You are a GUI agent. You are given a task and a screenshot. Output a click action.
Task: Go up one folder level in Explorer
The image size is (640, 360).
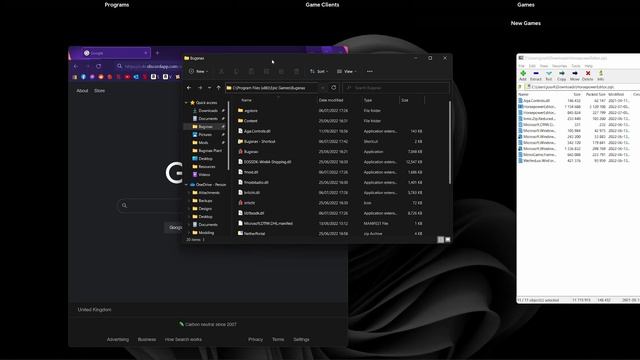pyautogui.click(x=218, y=88)
